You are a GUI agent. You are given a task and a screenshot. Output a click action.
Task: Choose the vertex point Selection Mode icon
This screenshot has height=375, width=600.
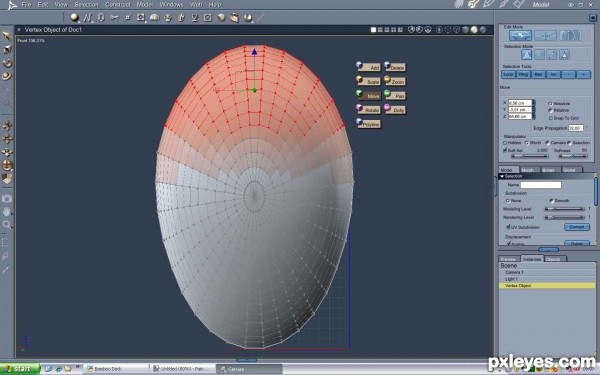(539, 55)
